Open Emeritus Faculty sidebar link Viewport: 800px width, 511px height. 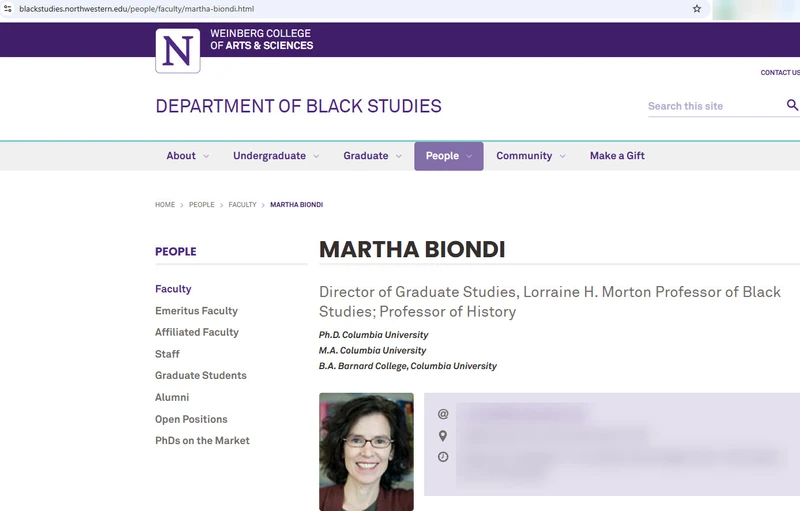(x=196, y=311)
